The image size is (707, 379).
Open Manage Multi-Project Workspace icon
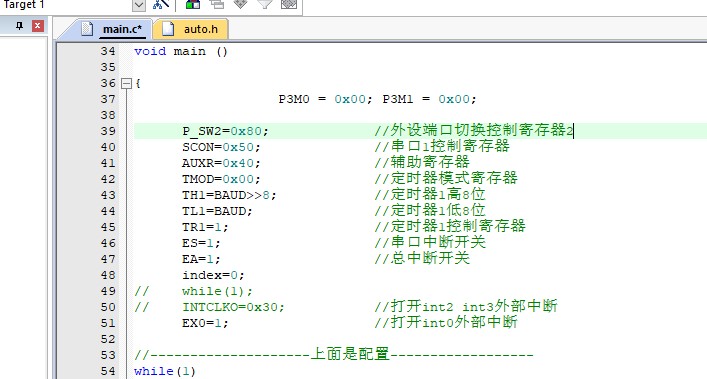(217, 4)
